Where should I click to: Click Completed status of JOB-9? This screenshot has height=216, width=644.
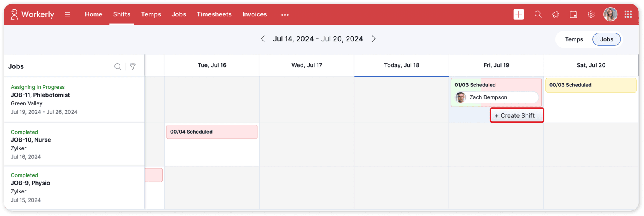click(x=25, y=175)
